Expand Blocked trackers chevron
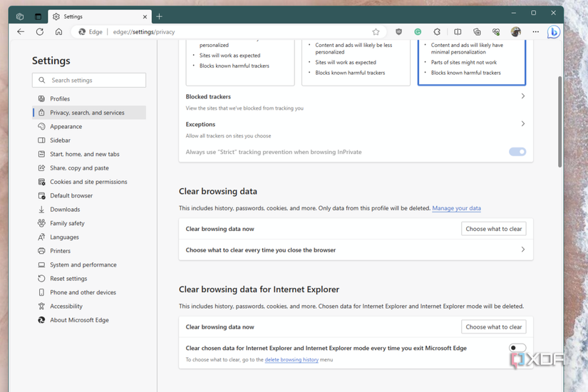The image size is (588, 392). (x=522, y=96)
